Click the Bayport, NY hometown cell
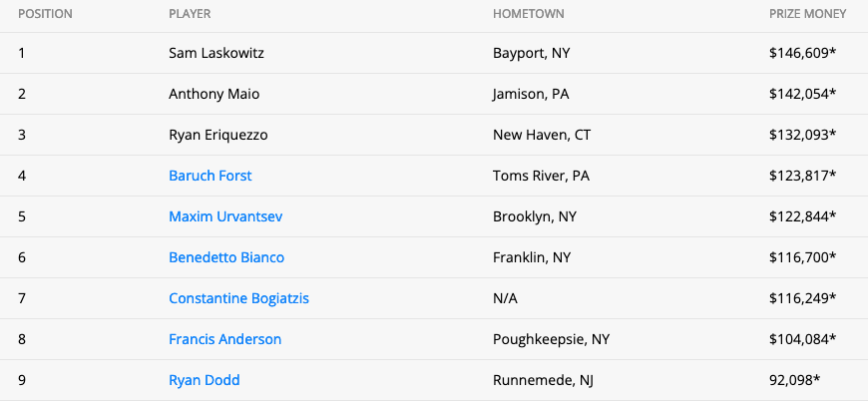Viewport: 868px width, 403px height. [x=531, y=53]
